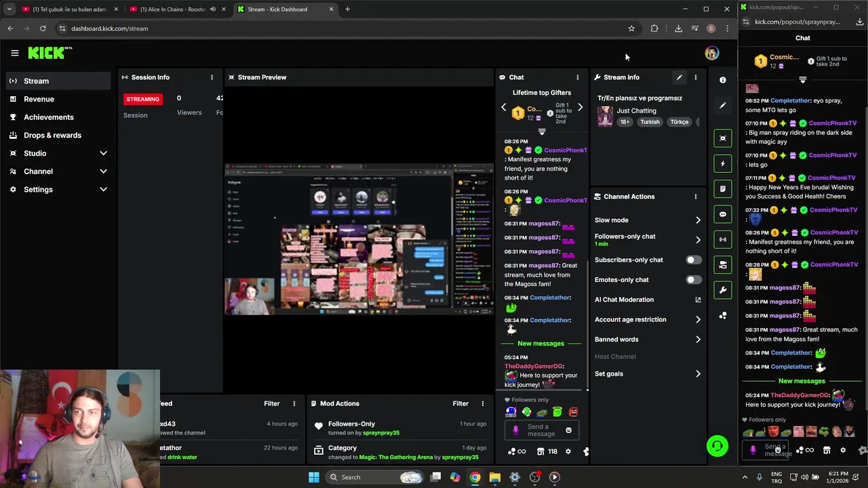Edit stream info with pencil icon
This screenshot has height=488, width=868.
point(679,77)
